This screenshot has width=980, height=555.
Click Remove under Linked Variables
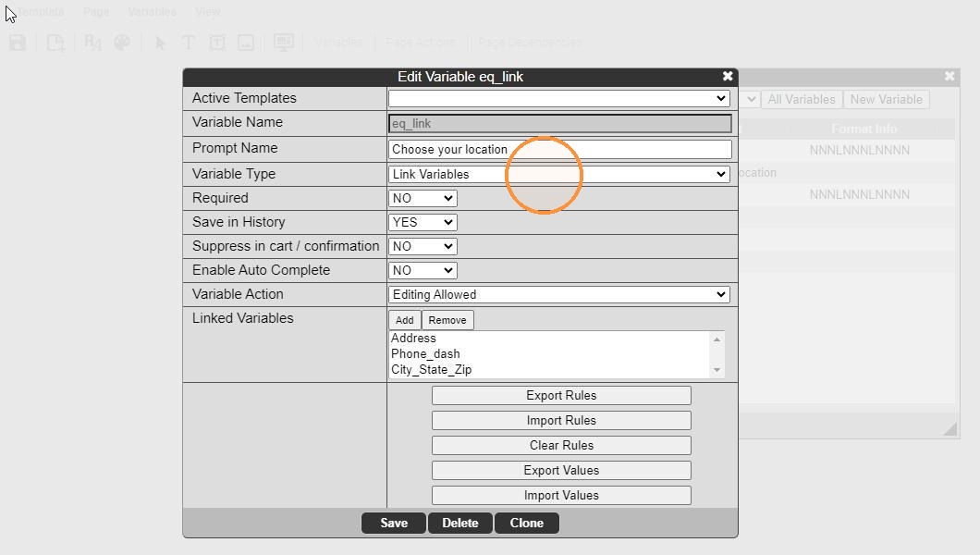(447, 320)
